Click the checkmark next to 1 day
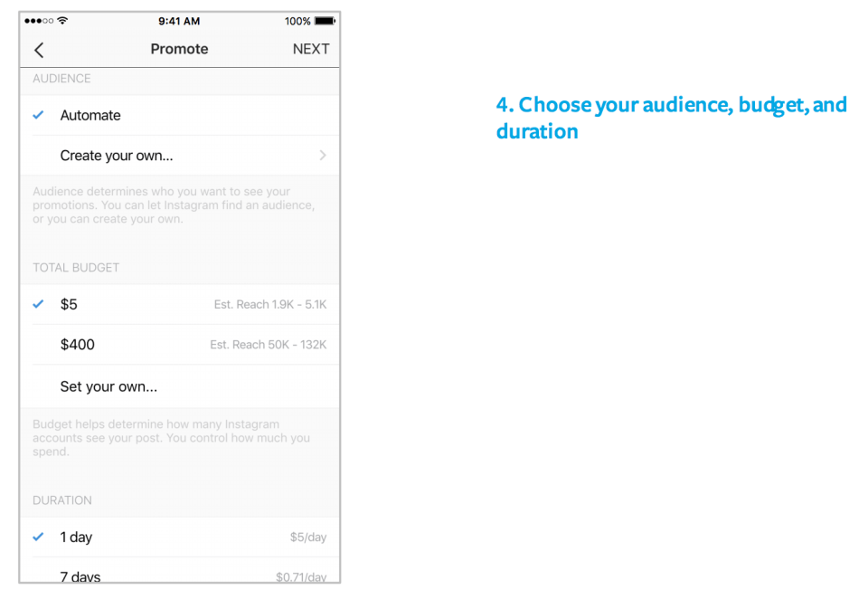 coord(38,537)
